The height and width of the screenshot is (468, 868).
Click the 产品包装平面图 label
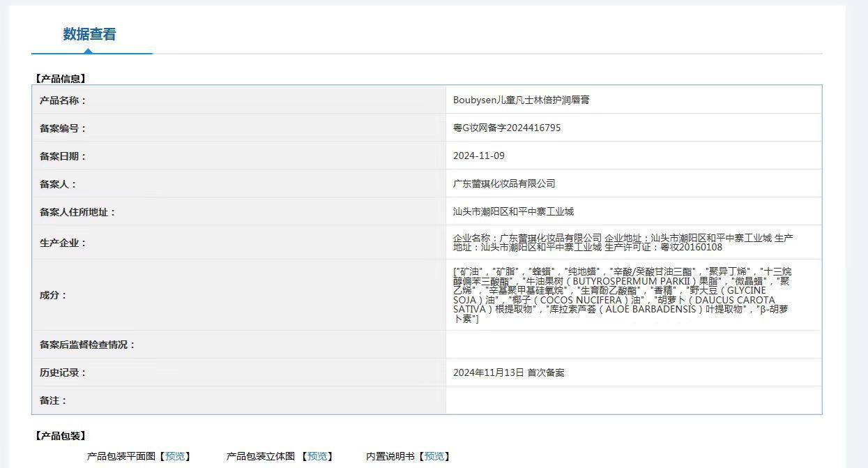pos(121,456)
